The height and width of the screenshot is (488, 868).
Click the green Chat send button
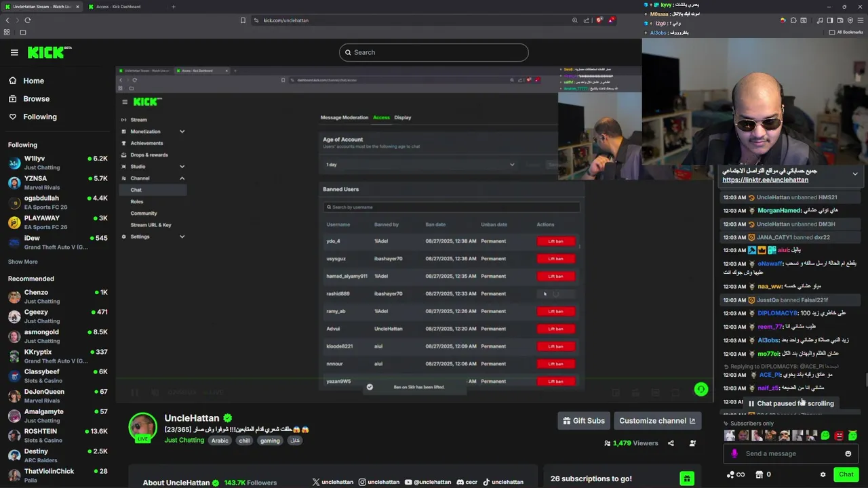(x=846, y=474)
